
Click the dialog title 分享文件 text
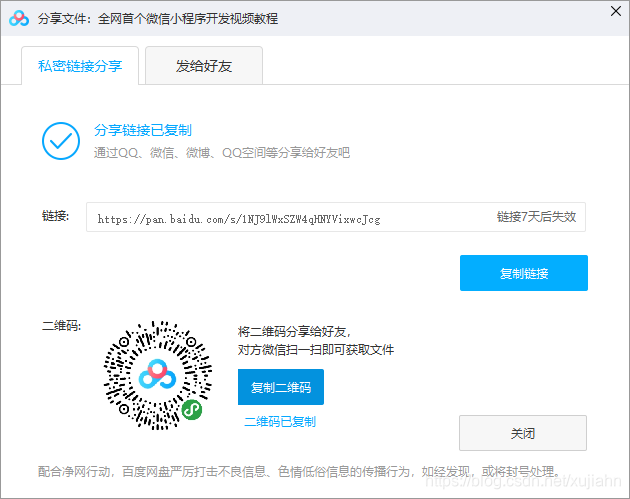[x=158, y=19]
